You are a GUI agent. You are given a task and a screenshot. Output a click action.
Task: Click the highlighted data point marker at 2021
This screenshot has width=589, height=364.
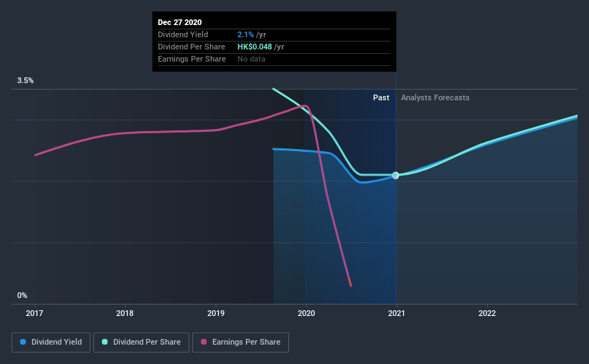395,176
